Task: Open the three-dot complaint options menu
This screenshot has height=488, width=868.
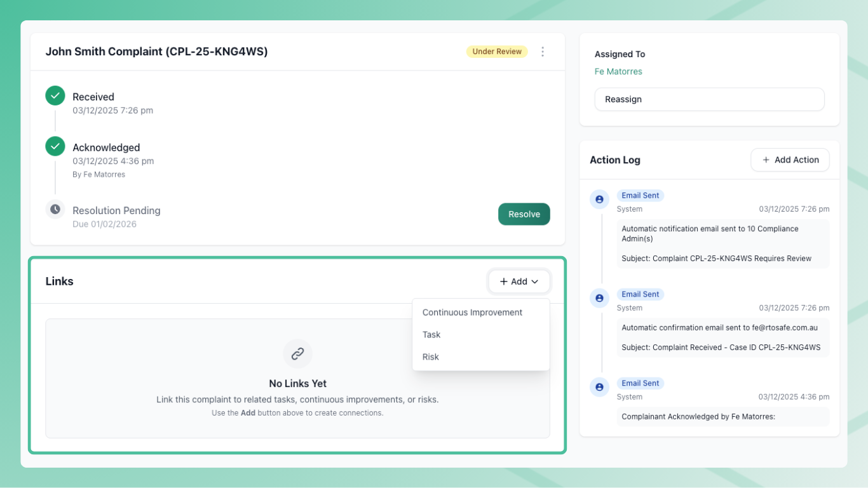Action: point(543,51)
